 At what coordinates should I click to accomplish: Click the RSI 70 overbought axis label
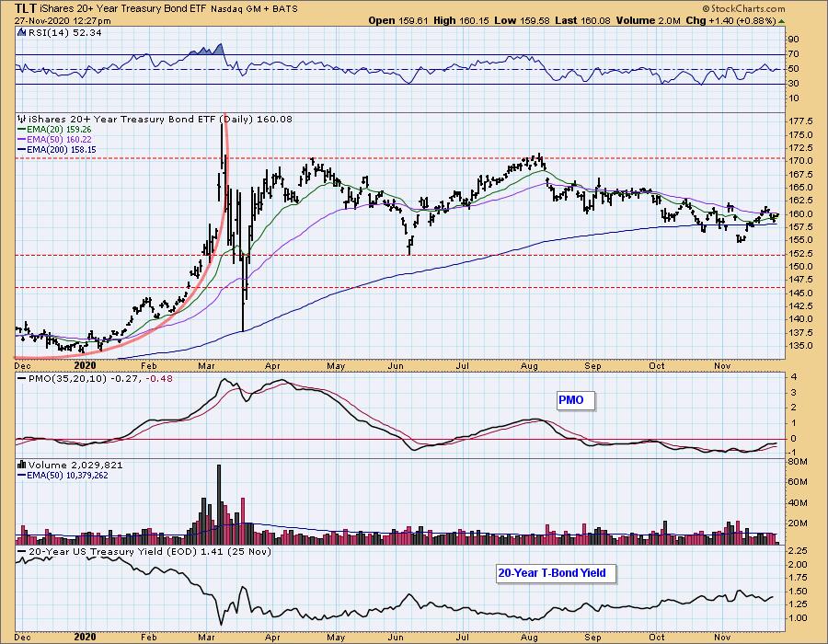[x=793, y=54]
